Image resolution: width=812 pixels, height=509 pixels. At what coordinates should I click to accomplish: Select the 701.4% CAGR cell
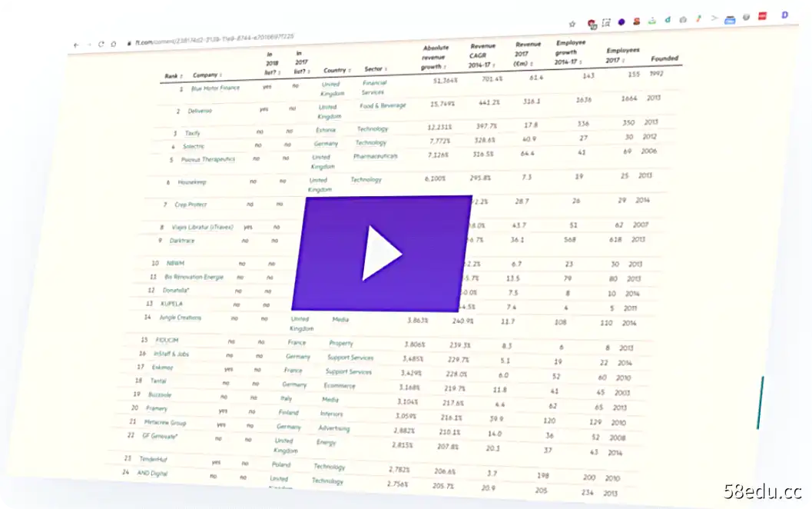(x=492, y=78)
